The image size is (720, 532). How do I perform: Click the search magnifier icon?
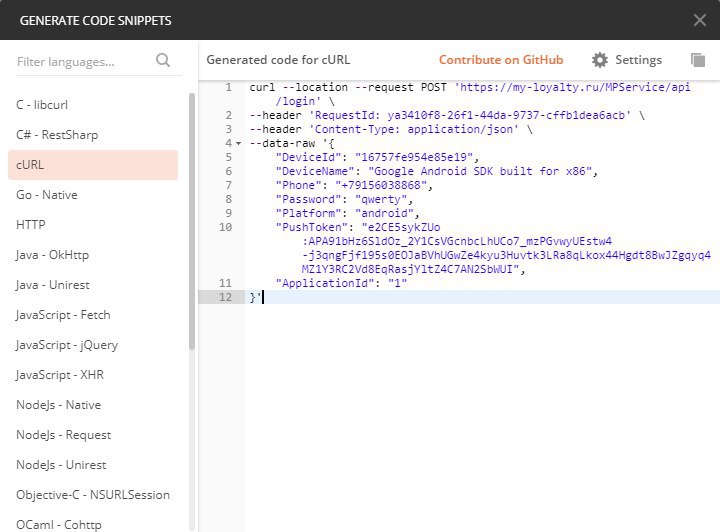163,60
